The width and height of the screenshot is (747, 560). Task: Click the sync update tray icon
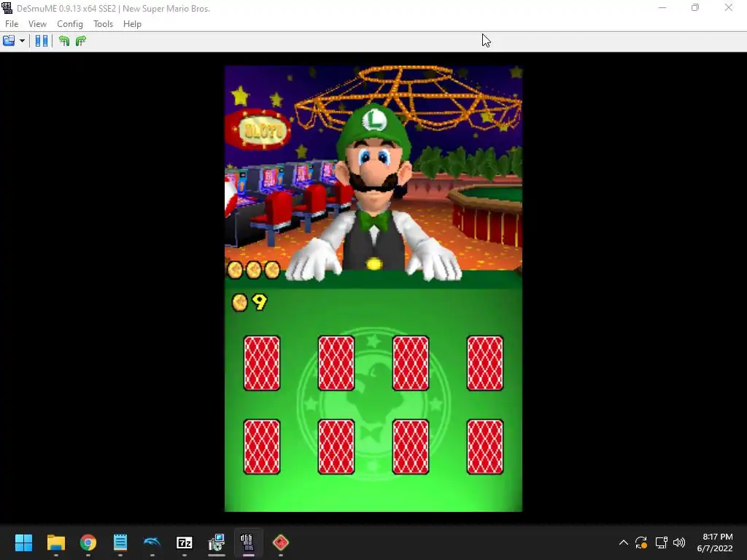[641, 542]
